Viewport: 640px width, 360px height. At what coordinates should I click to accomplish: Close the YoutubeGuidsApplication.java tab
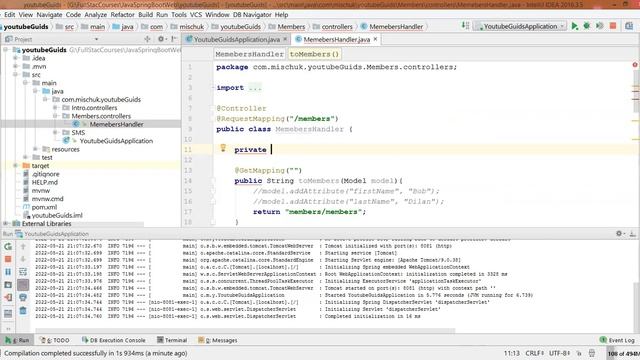(285, 39)
